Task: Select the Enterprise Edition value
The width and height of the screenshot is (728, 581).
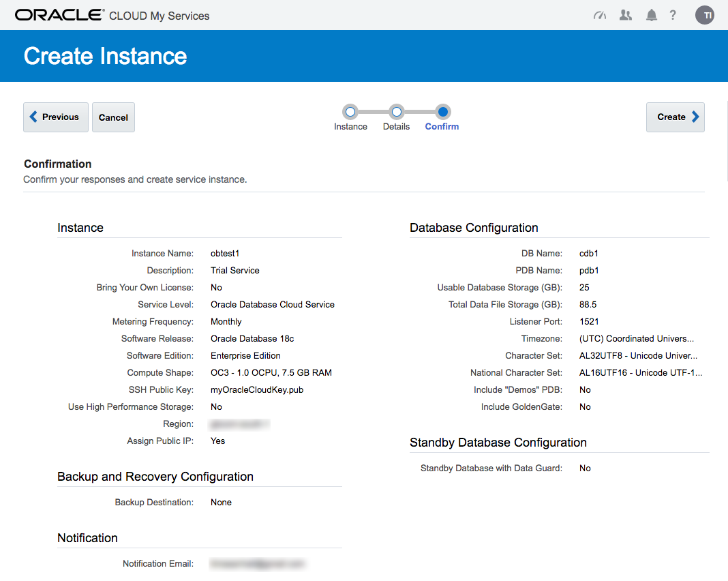Action: coord(245,356)
